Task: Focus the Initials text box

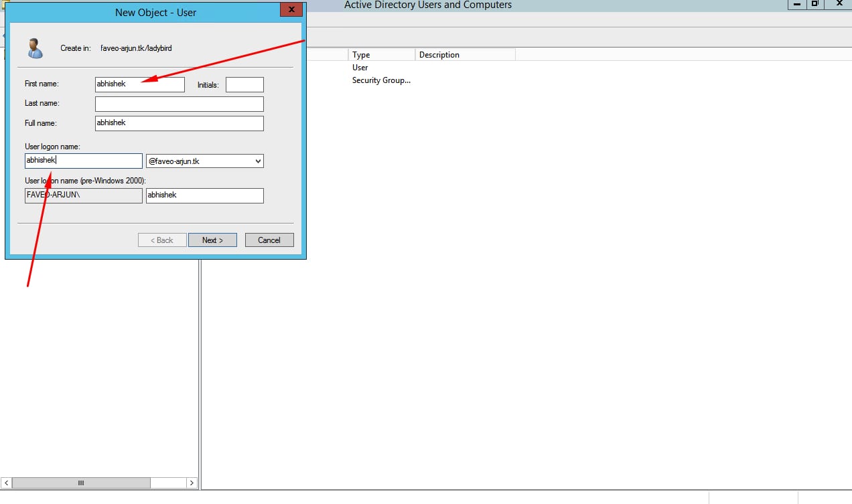Action: [244, 84]
